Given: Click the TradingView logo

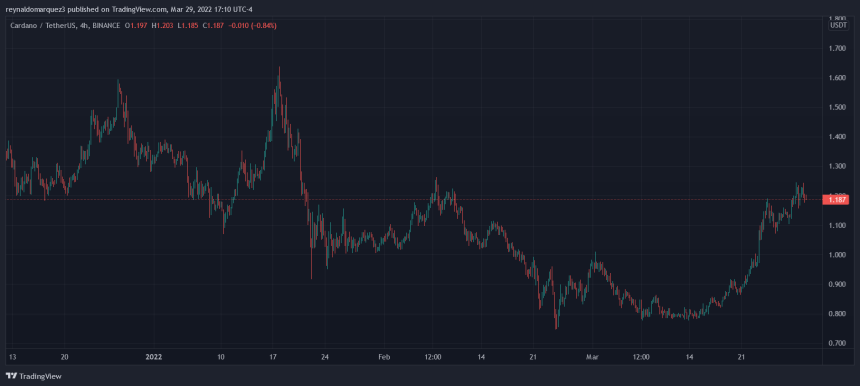Looking at the screenshot, I should [x=33, y=376].
